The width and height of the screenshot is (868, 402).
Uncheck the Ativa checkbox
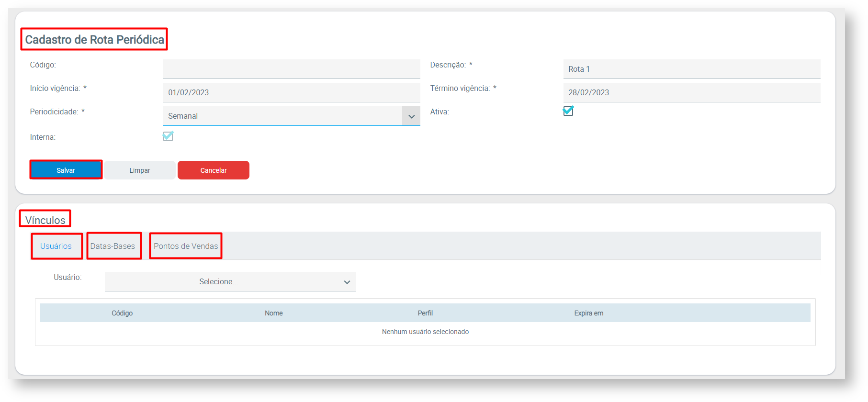568,111
